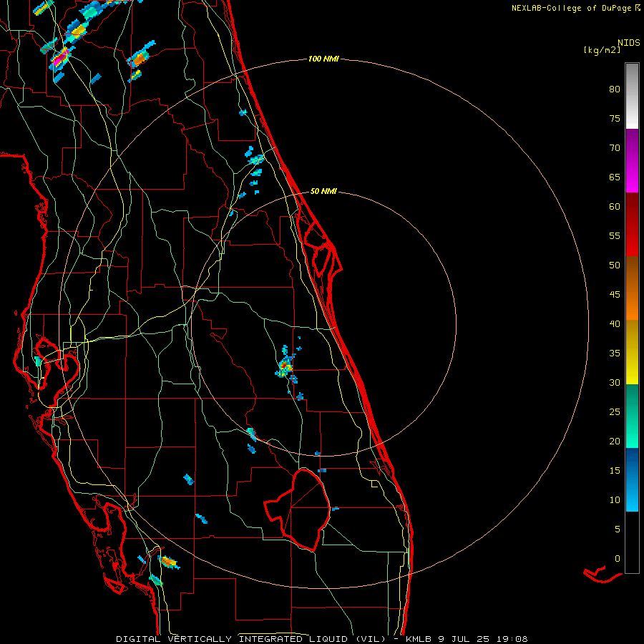
Task: Click the 15 value on the scale
Action: click(x=615, y=471)
